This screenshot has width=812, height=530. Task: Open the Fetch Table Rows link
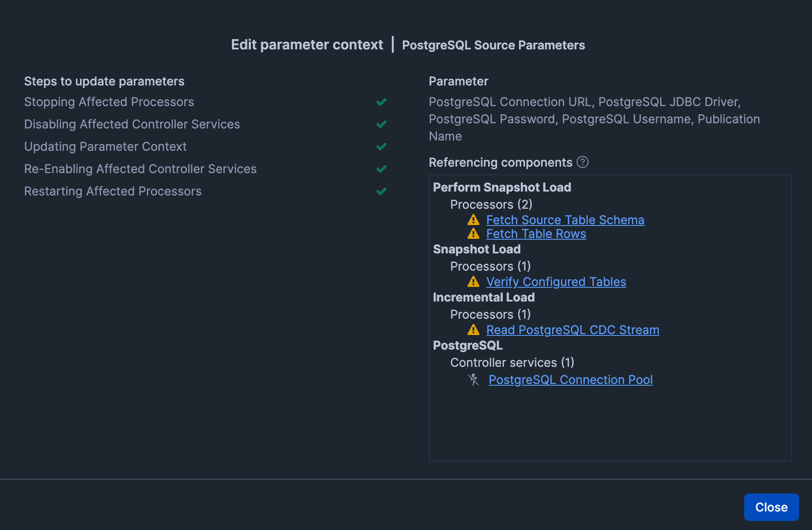[536, 234]
